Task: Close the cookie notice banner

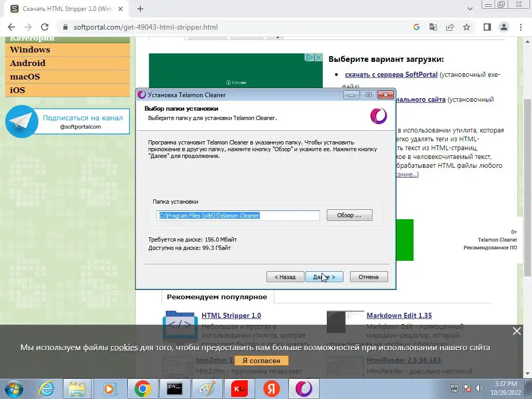Action: [517, 331]
